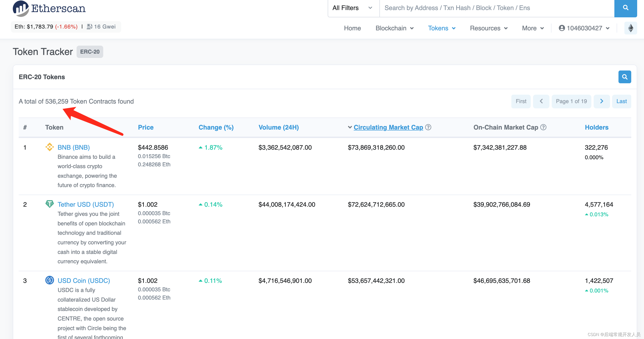644x339 pixels.
Task: Go to the Home page
Action: (352, 28)
